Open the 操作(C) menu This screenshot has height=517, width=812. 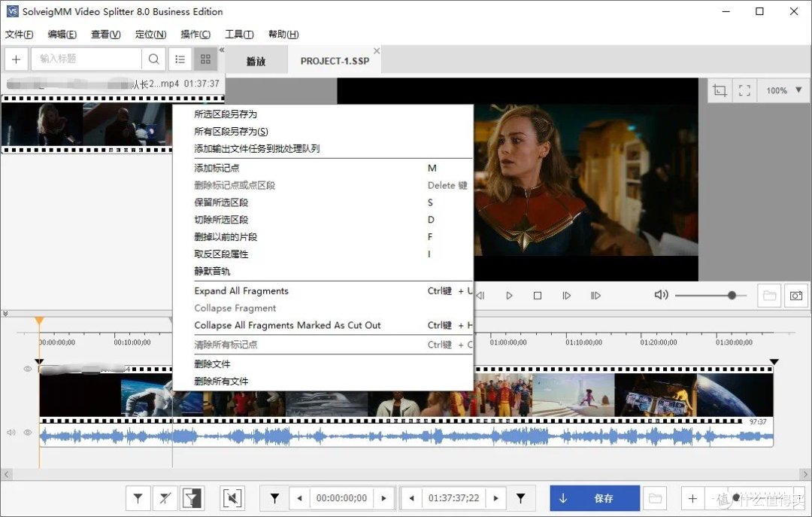pos(195,34)
